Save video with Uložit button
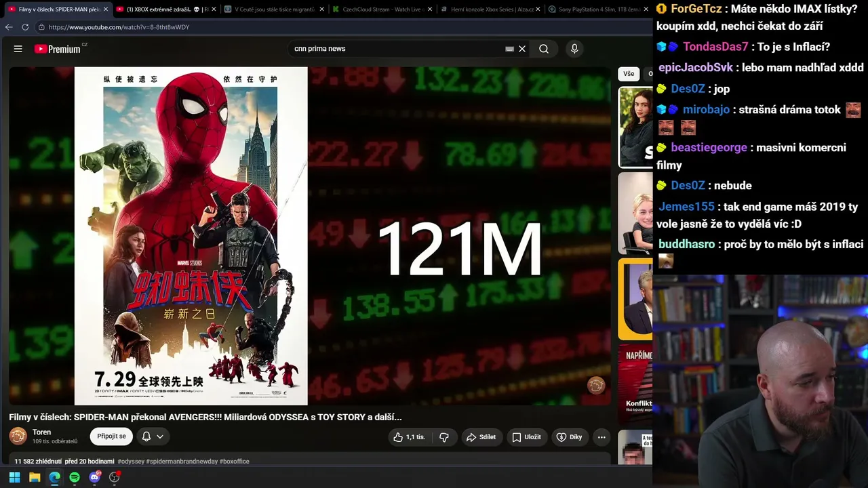The width and height of the screenshot is (868, 488). click(x=526, y=437)
